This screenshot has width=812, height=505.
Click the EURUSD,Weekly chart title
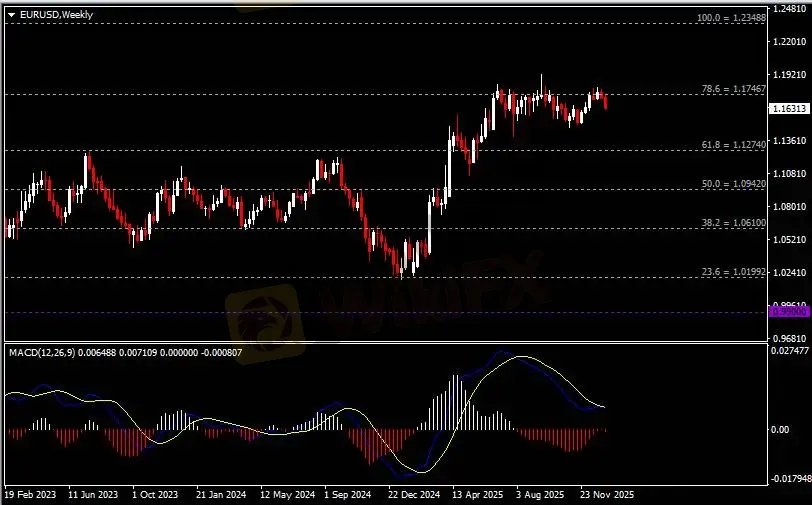click(x=50, y=13)
